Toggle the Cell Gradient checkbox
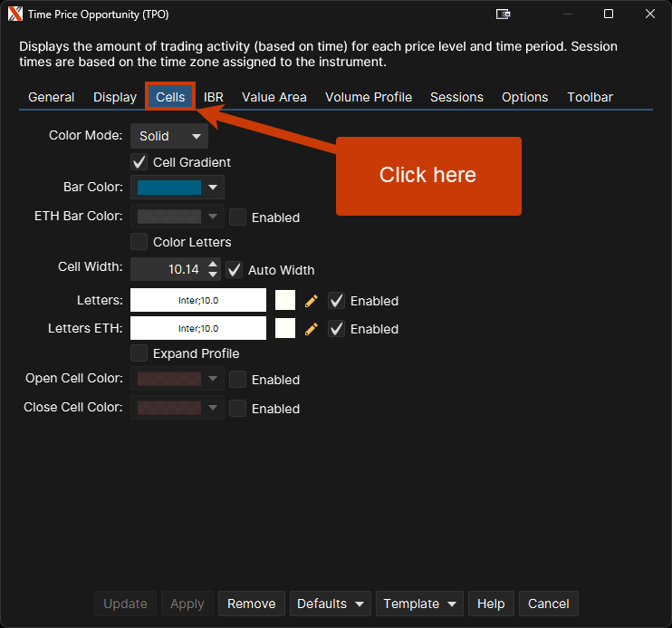Image resolution: width=672 pixels, height=628 pixels. click(139, 162)
